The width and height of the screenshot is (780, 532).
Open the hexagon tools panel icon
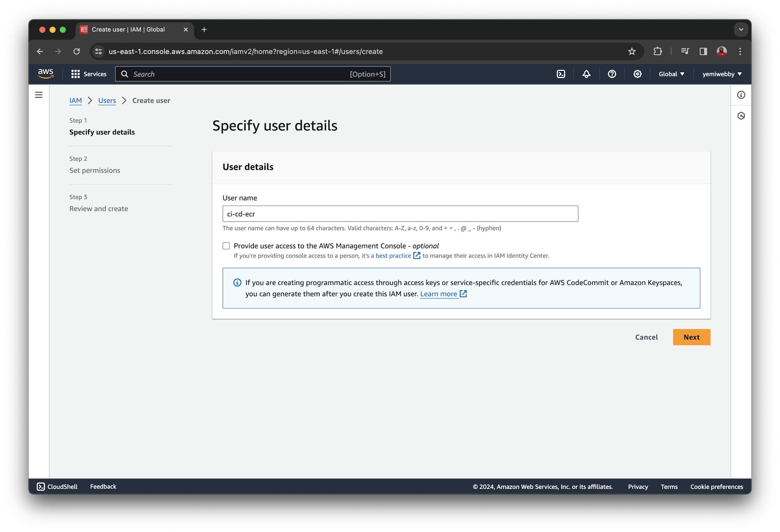[741, 116]
